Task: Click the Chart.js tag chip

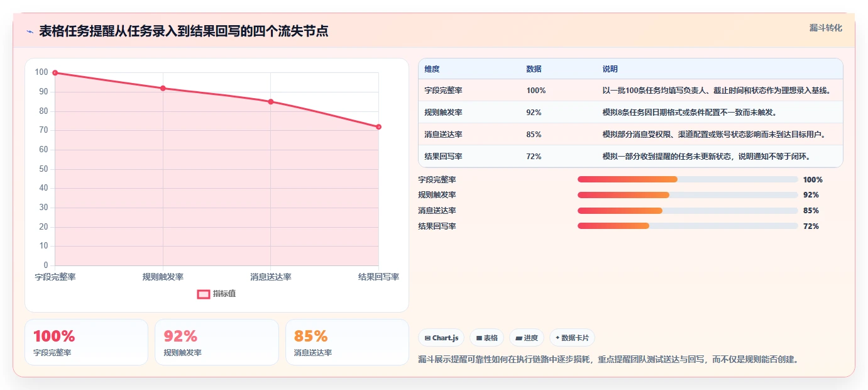Action: tap(441, 338)
